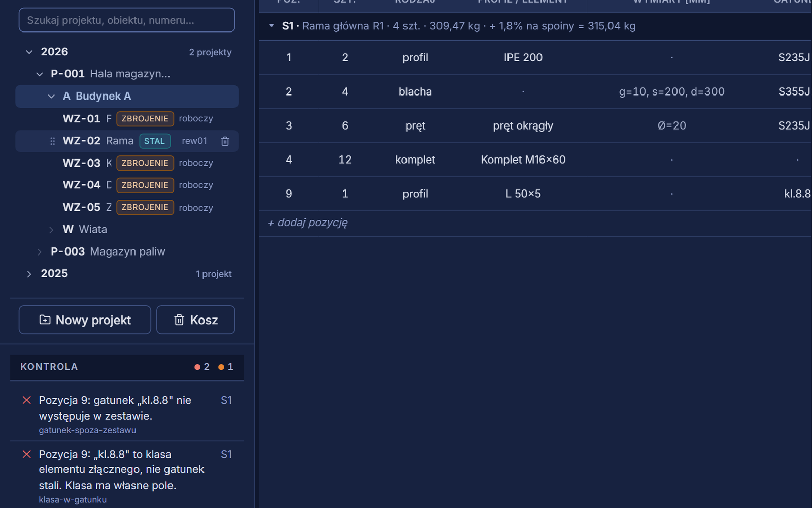The image size is (812, 508).
Task: Expand the 2025 year group
Action: pyautogui.click(x=29, y=274)
